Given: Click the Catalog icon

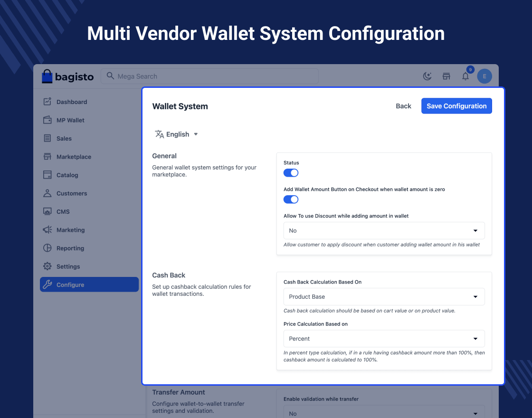Looking at the screenshot, I should click(x=47, y=175).
